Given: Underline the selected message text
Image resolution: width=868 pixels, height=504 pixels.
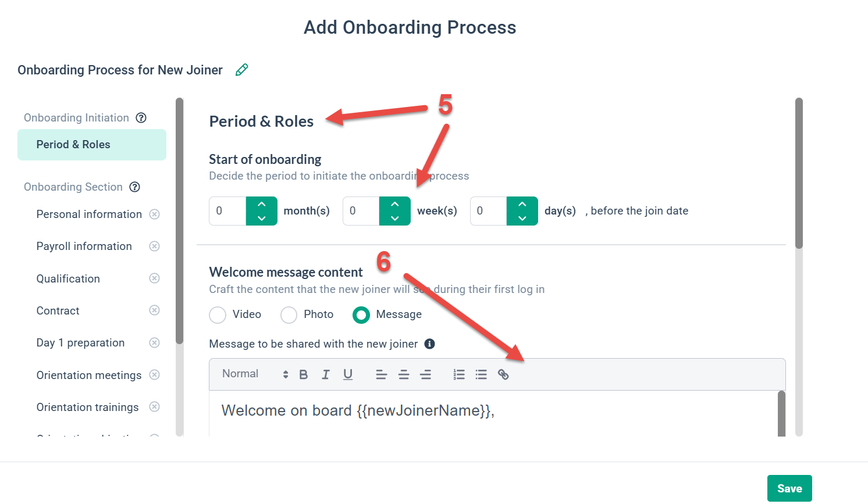Looking at the screenshot, I should coord(347,374).
